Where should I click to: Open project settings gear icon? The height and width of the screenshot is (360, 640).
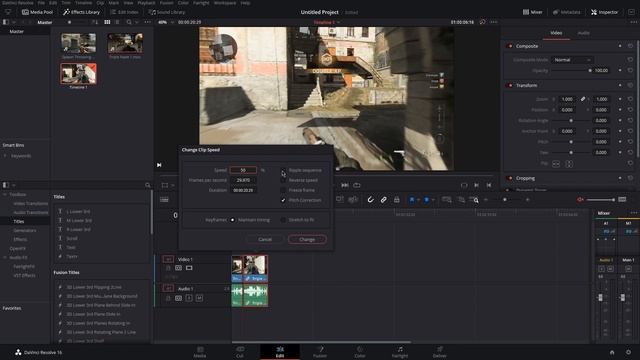(628, 352)
